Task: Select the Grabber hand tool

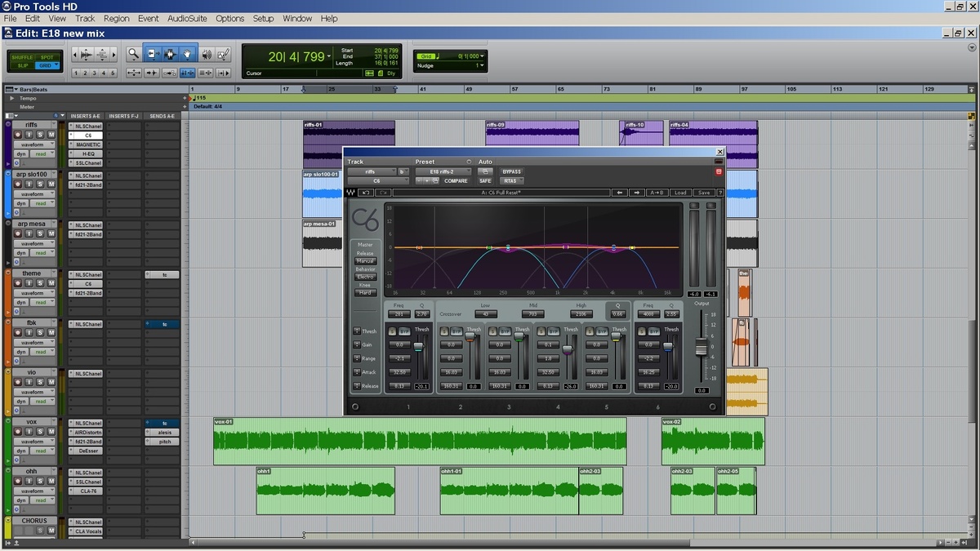Action: tap(187, 54)
